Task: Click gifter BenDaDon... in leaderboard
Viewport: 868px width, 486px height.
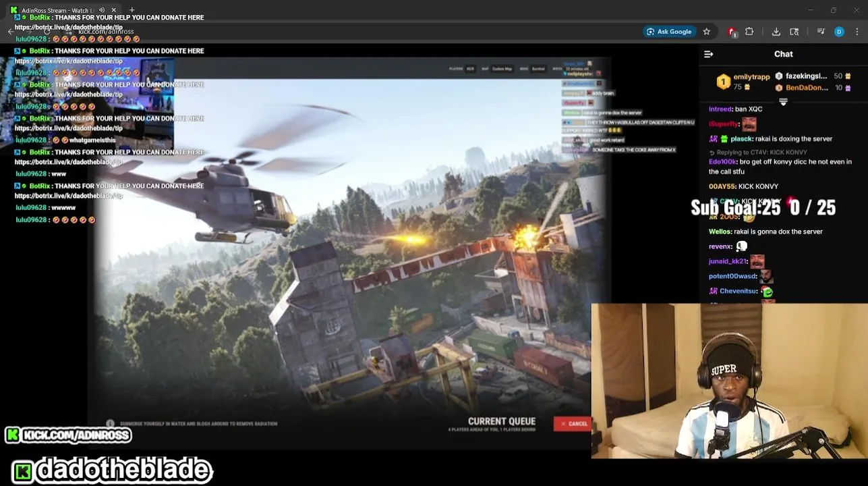Action: pyautogui.click(x=807, y=88)
